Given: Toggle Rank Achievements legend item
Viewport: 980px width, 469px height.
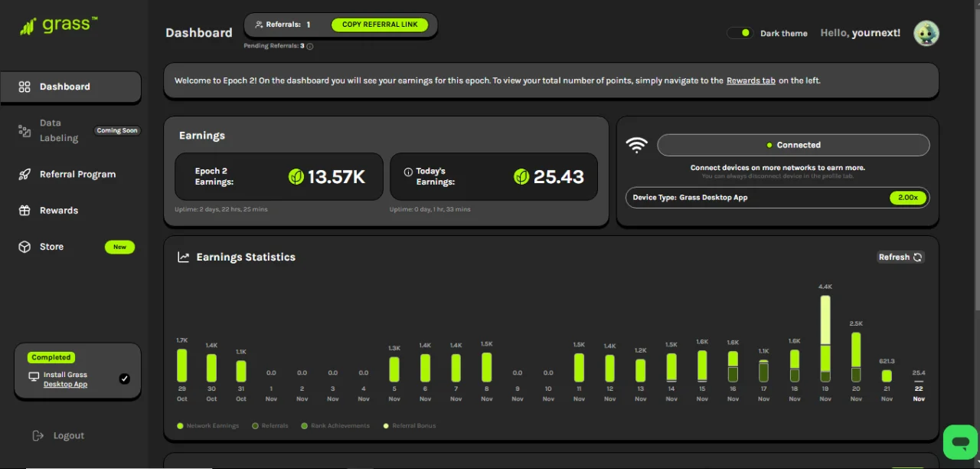Looking at the screenshot, I should (x=335, y=425).
